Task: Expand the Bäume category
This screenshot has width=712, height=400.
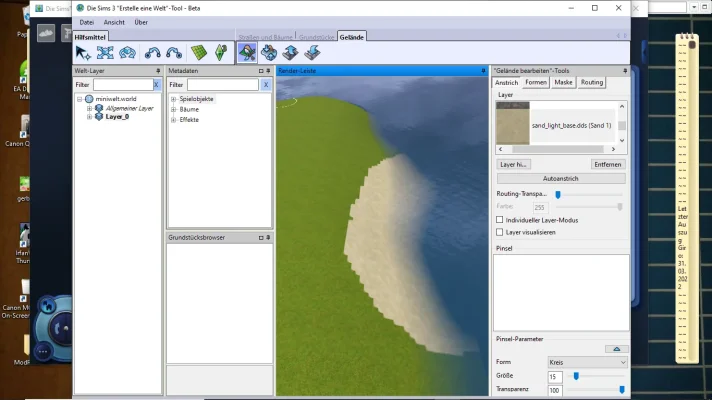Action: tap(173, 109)
